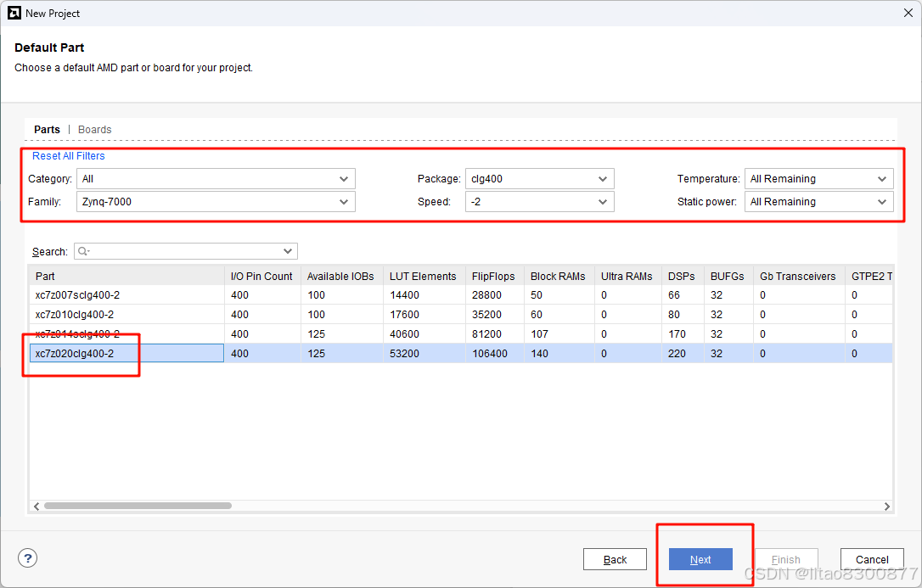Image resolution: width=922 pixels, height=588 pixels.
Task: Click the Back button
Action: click(615, 559)
